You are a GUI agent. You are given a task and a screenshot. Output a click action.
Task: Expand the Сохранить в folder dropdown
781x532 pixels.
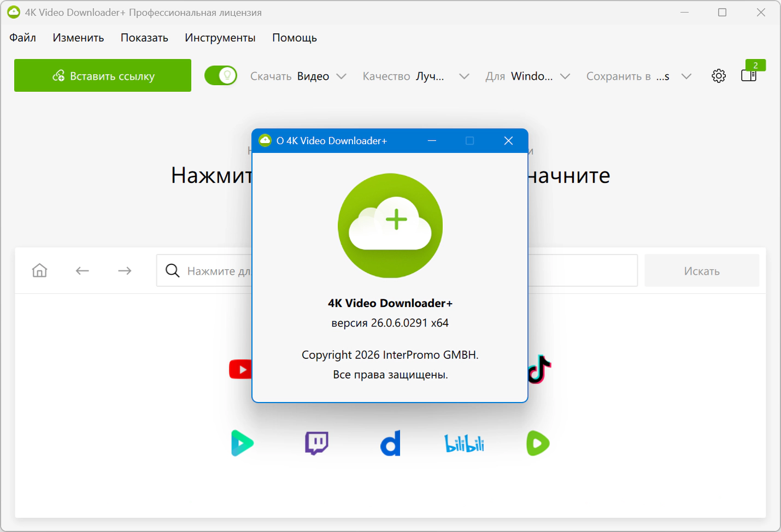click(x=638, y=76)
